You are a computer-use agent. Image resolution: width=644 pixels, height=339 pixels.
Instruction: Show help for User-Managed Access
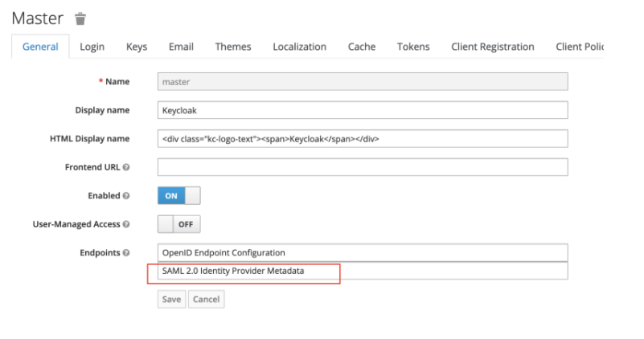pyautogui.click(x=126, y=224)
